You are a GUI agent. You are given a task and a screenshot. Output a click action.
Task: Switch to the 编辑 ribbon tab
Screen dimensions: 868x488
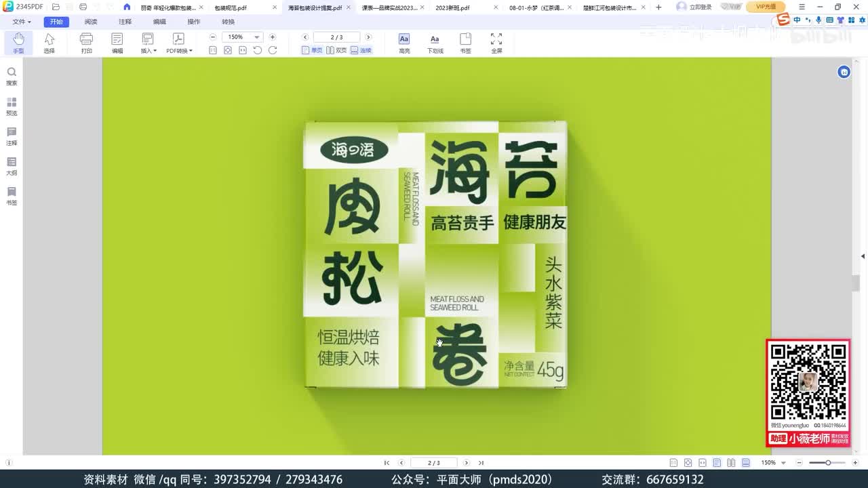159,22
